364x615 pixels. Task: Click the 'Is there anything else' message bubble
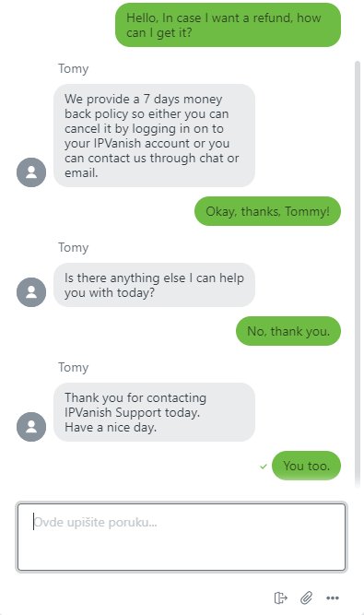[x=155, y=285]
